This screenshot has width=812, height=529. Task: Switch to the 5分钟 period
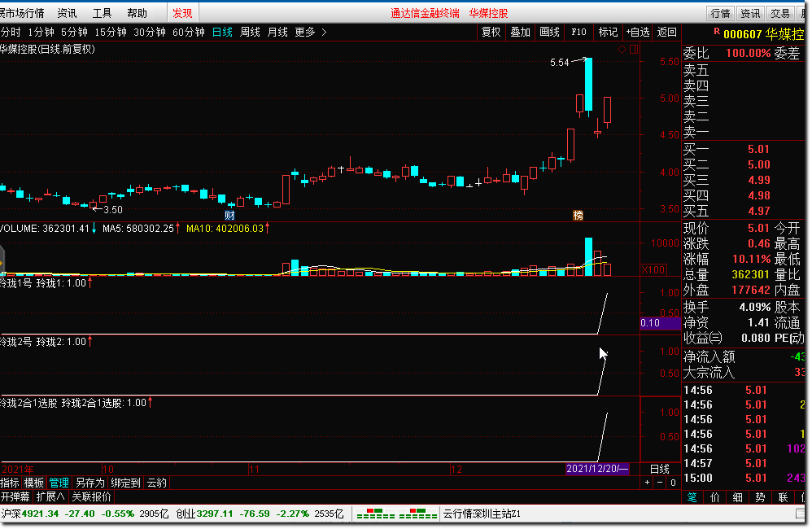click(74, 32)
